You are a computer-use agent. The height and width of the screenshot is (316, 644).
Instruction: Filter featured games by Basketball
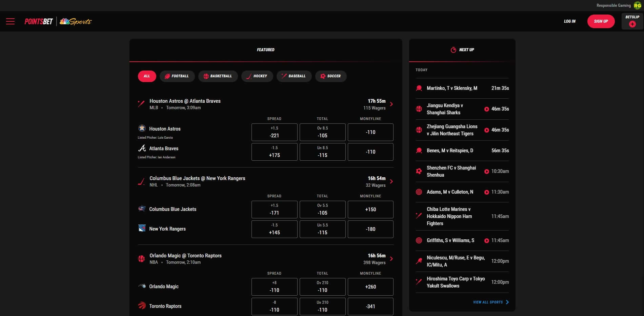pos(218,76)
